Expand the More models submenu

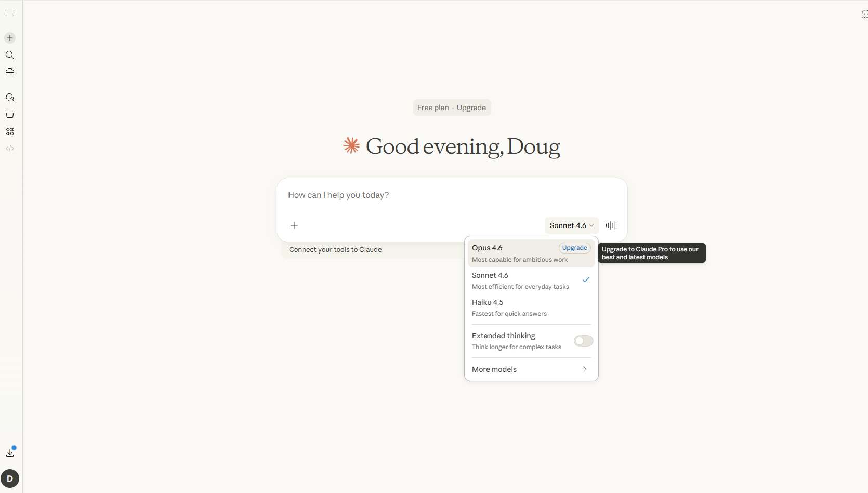click(531, 369)
